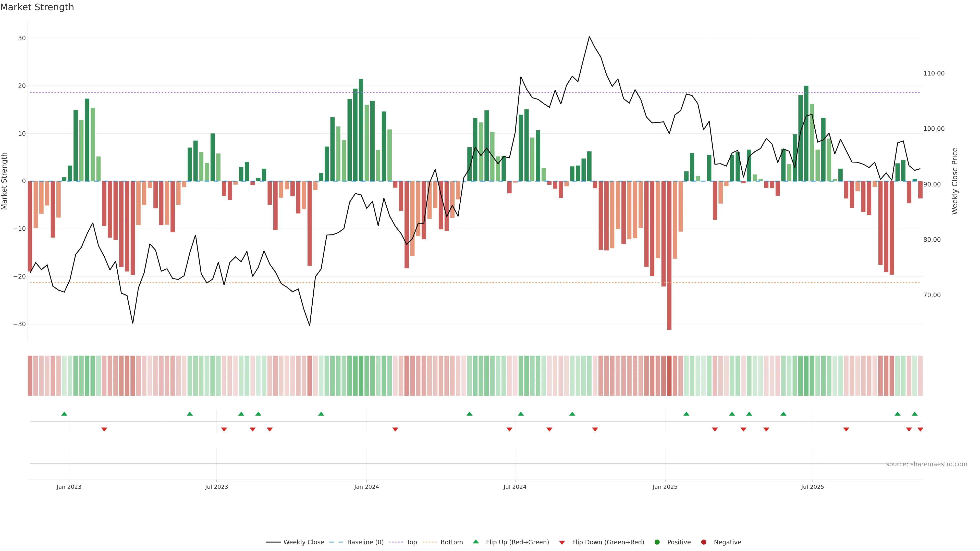This screenshot has width=980, height=551.
Task: Click the tallest green bar above 20
Action: coord(361,129)
